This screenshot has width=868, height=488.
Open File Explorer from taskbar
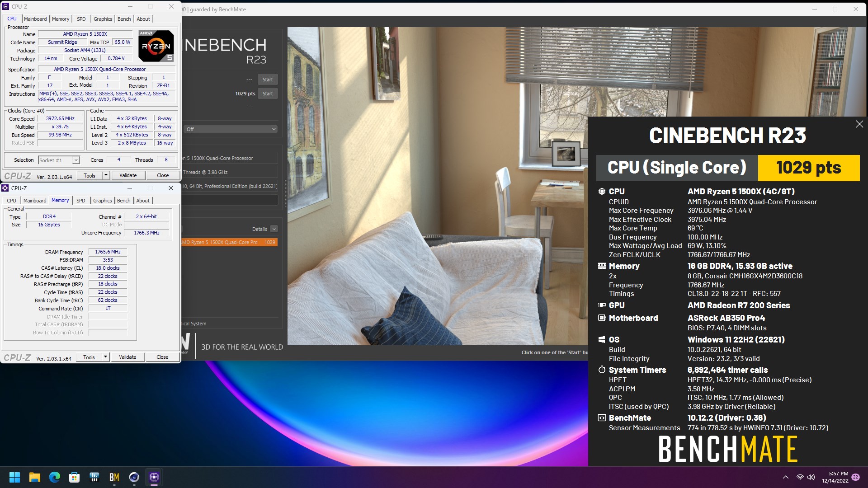coord(35,477)
